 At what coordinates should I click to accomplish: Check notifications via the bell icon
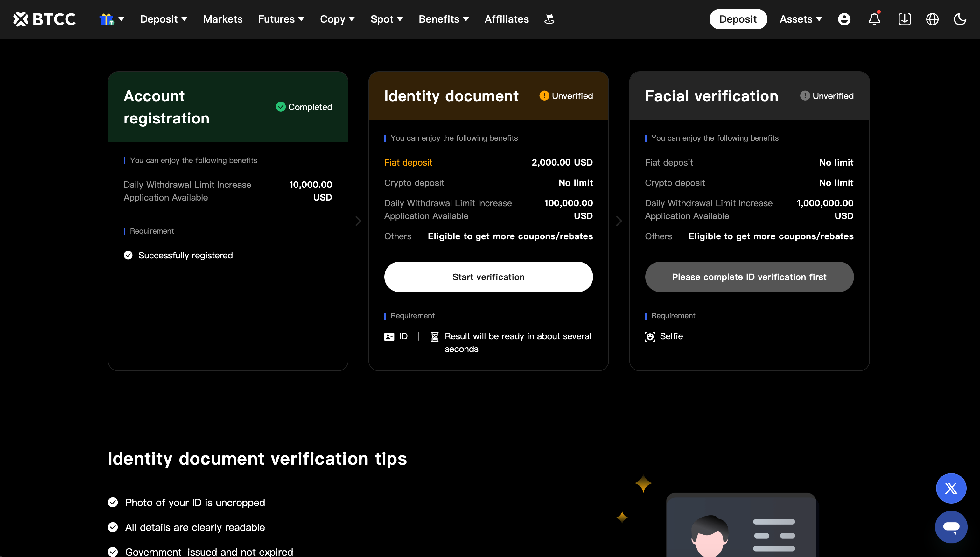click(874, 19)
